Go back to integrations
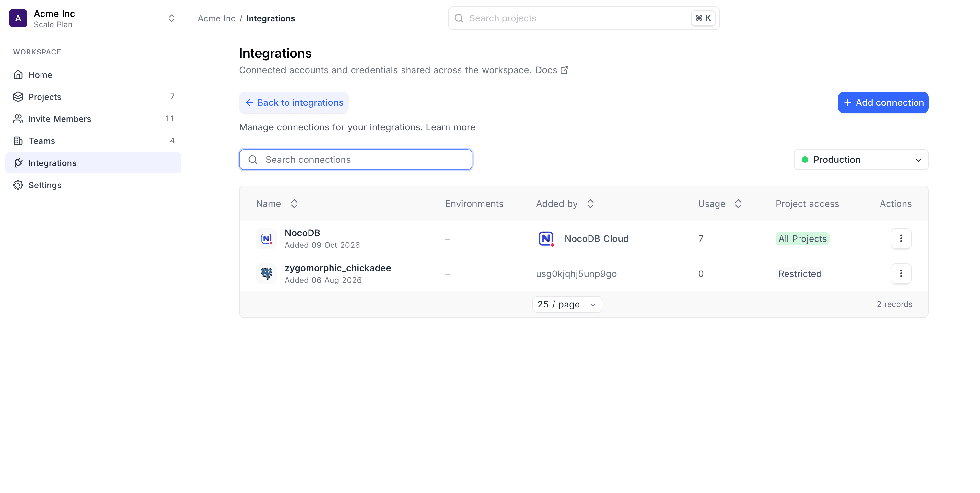The width and height of the screenshot is (980, 493). pos(294,102)
